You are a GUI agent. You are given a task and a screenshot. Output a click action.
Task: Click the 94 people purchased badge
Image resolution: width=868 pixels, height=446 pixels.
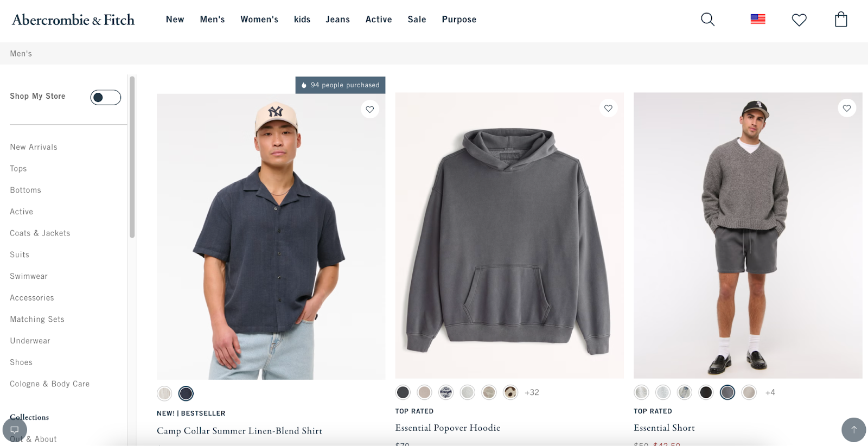[340, 85]
